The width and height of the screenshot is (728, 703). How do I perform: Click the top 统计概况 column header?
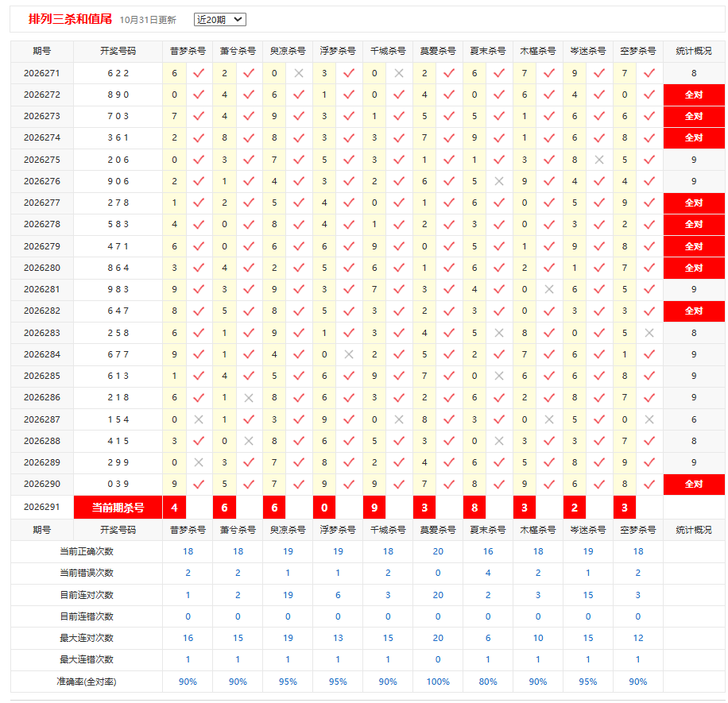[694, 51]
